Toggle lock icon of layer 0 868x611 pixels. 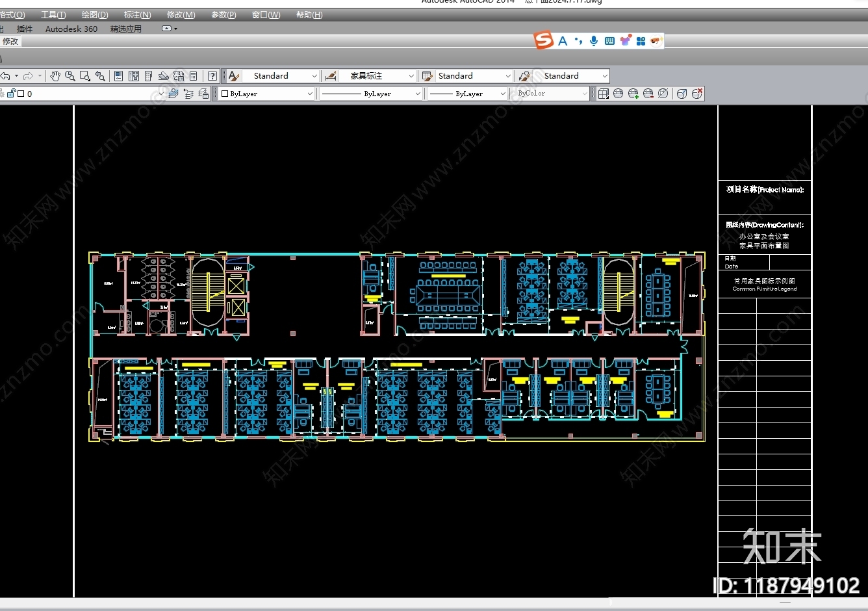click(11, 94)
